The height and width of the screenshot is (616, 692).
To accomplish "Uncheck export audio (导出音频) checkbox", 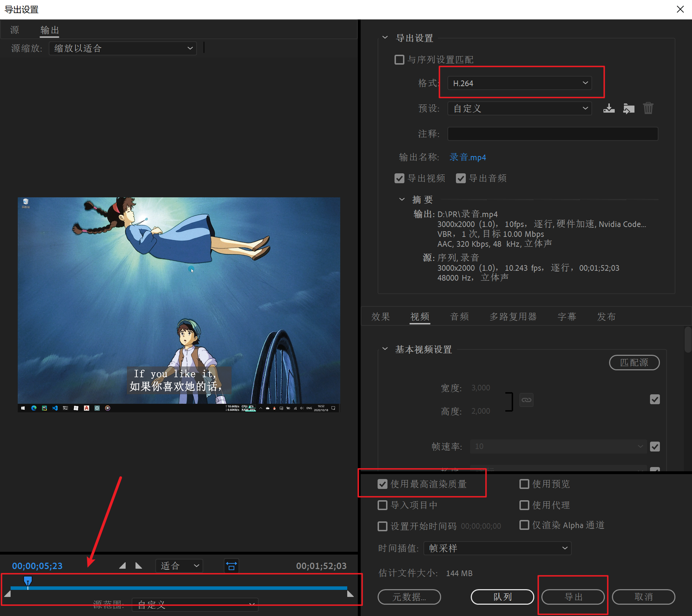I will pyautogui.click(x=461, y=178).
